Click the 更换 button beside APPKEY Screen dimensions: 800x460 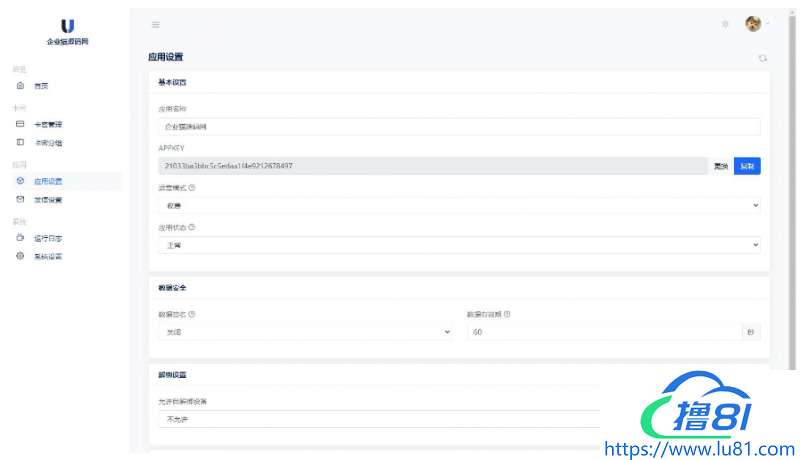coord(720,166)
